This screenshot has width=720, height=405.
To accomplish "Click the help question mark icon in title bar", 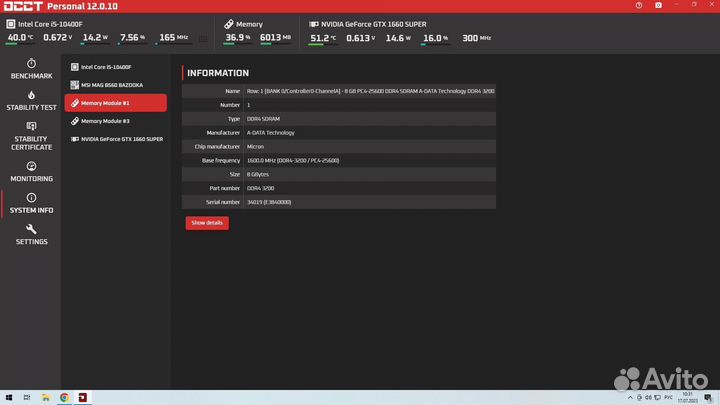I will pos(639,5).
